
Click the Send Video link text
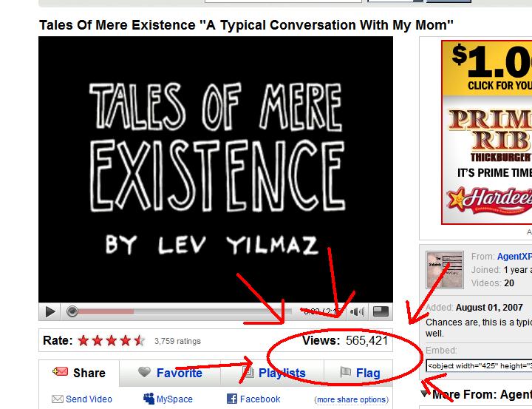click(x=89, y=399)
